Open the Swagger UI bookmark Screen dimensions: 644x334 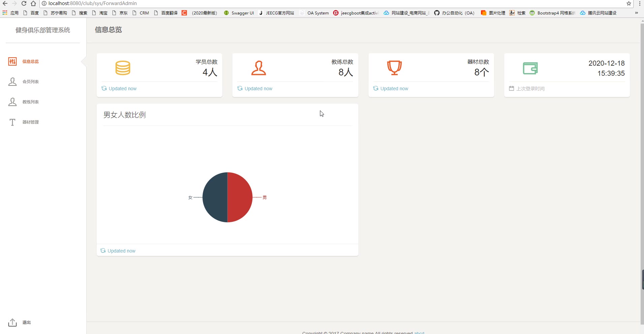[x=239, y=13]
